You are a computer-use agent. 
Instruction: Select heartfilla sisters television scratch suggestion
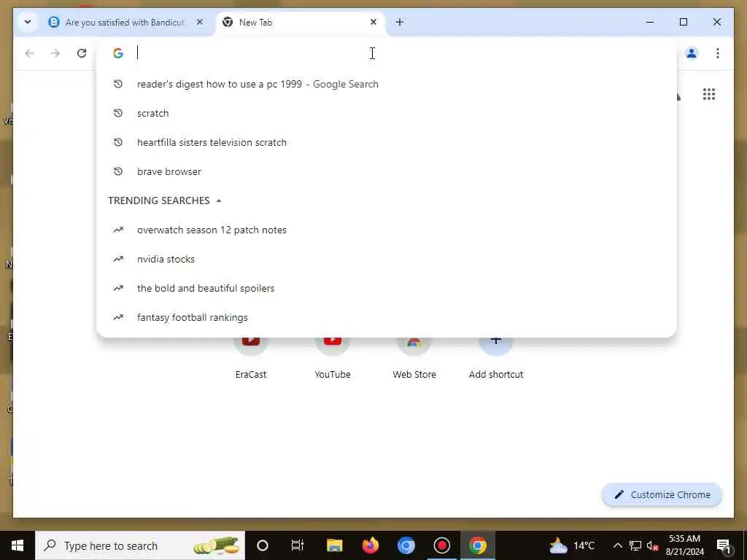coord(387,142)
